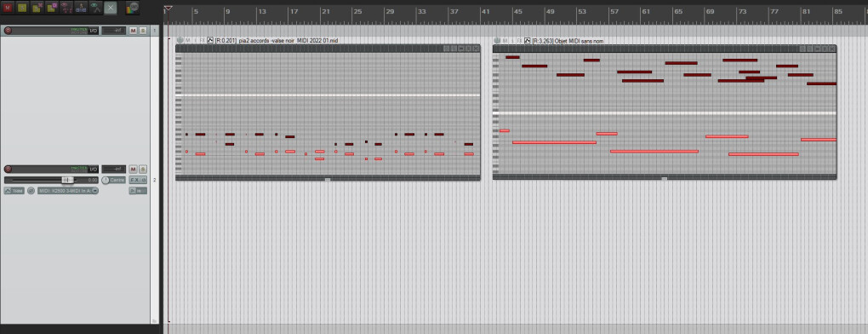Click the track 1 I/O routing button
Viewport: 868px width, 334px height.
[94, 31]
